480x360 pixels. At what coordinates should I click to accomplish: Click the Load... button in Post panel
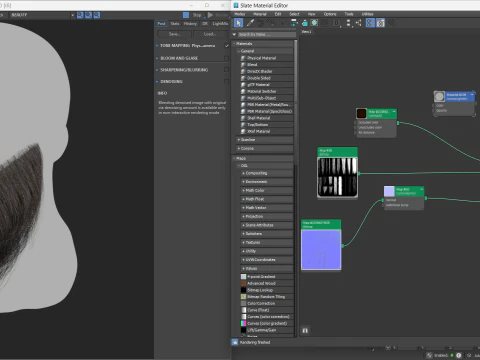point(210,34)
